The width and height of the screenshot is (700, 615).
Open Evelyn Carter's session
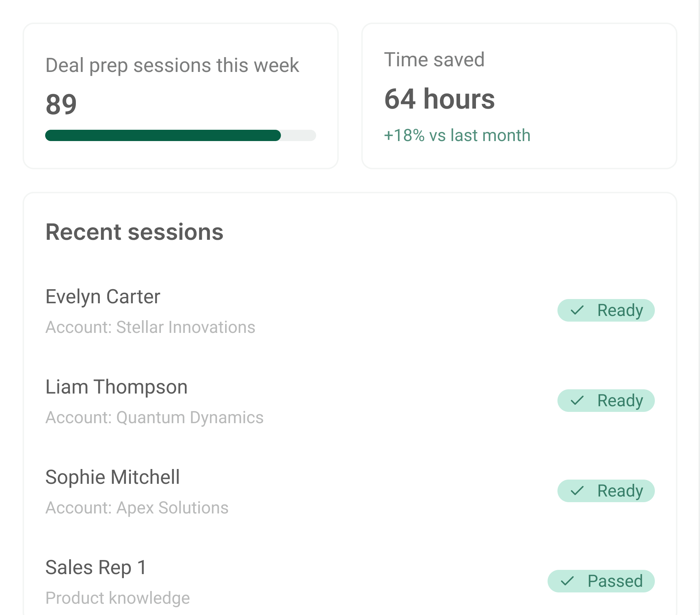coord(103,297)
